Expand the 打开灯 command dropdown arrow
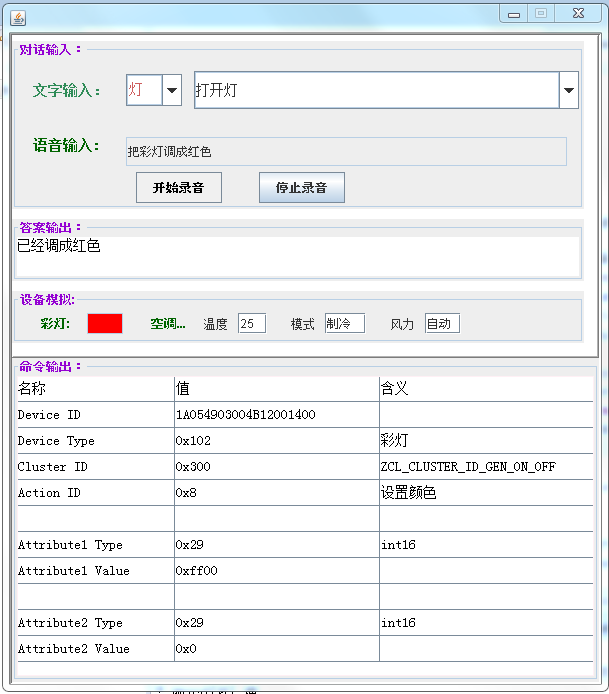Screen dimensions: 609x694 569,90
